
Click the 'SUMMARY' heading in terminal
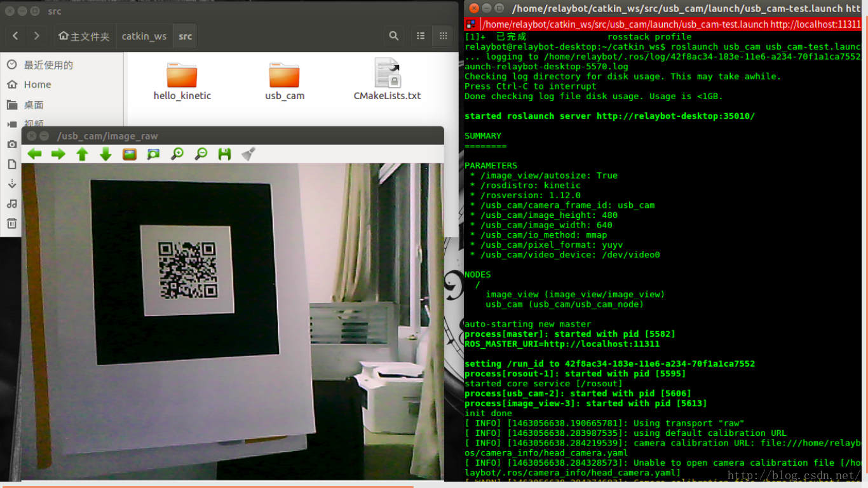click(x=483, y=136)
